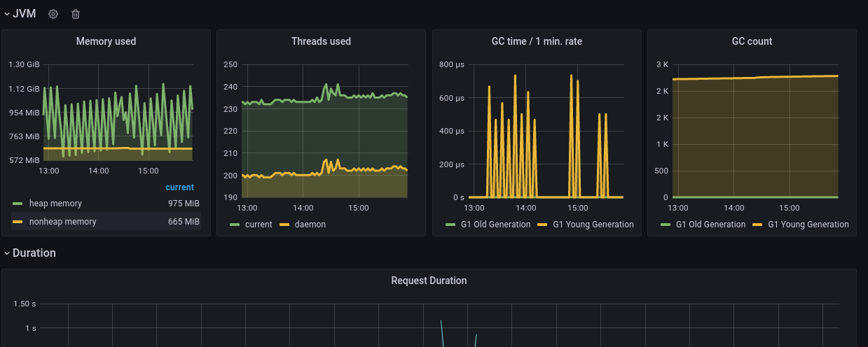The height and width of the screenshot is (347, 868).
Task: Collapse the JVM row chevron
Action: (x=7, y=14)
